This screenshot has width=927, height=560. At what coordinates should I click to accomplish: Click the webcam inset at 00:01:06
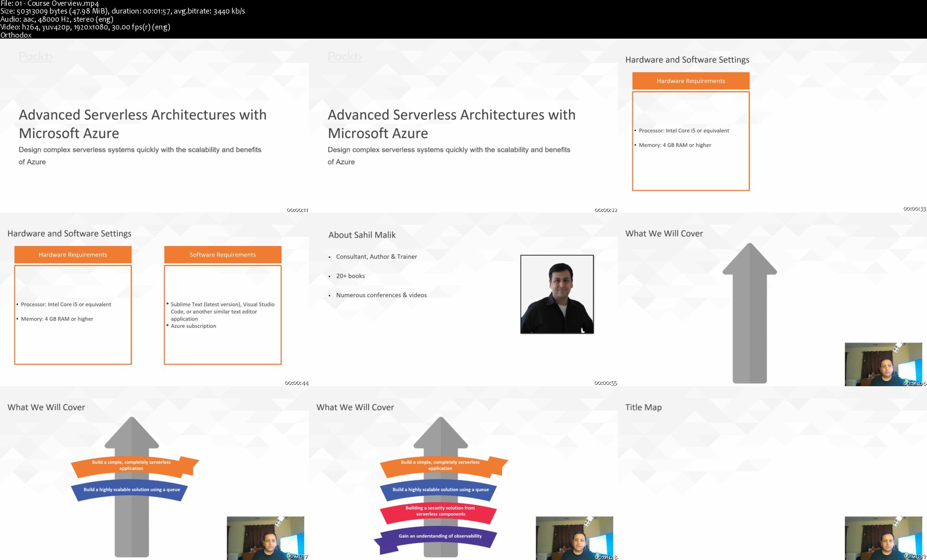[884, 364]
